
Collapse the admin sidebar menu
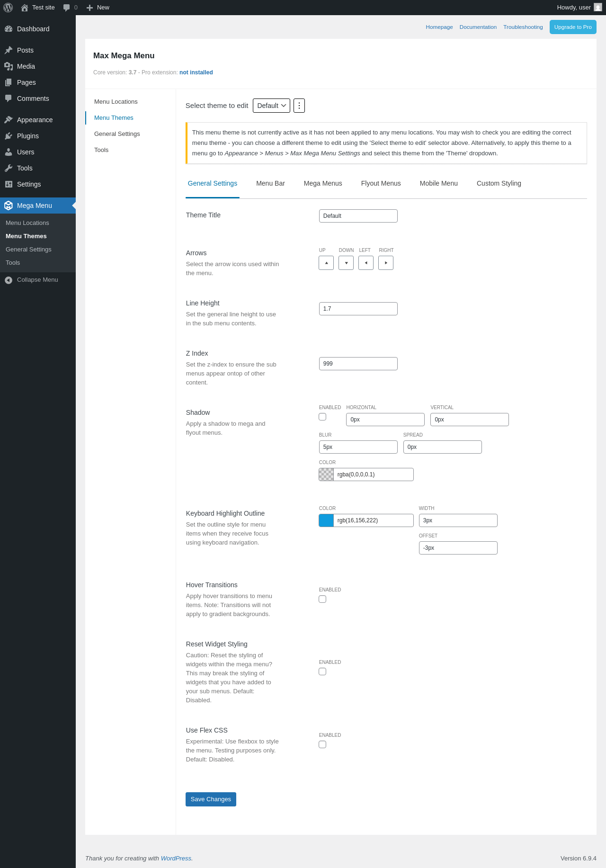pyautogui.click(x=38, y=280)
